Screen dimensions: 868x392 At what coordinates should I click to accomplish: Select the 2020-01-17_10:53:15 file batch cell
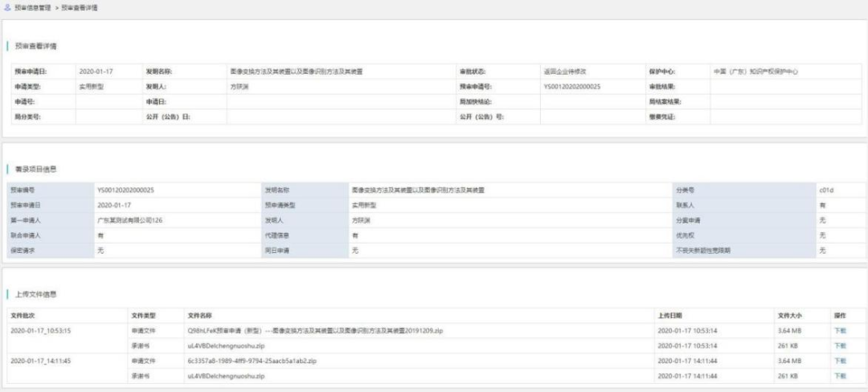41,330
